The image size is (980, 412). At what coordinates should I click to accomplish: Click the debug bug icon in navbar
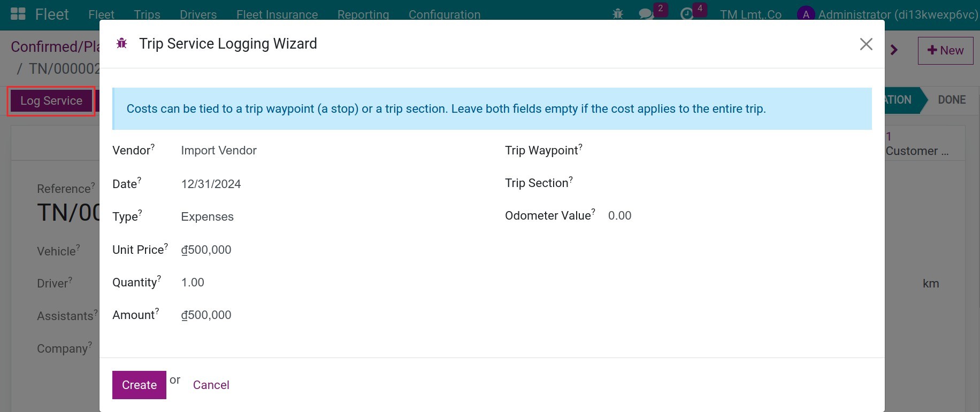618,14
